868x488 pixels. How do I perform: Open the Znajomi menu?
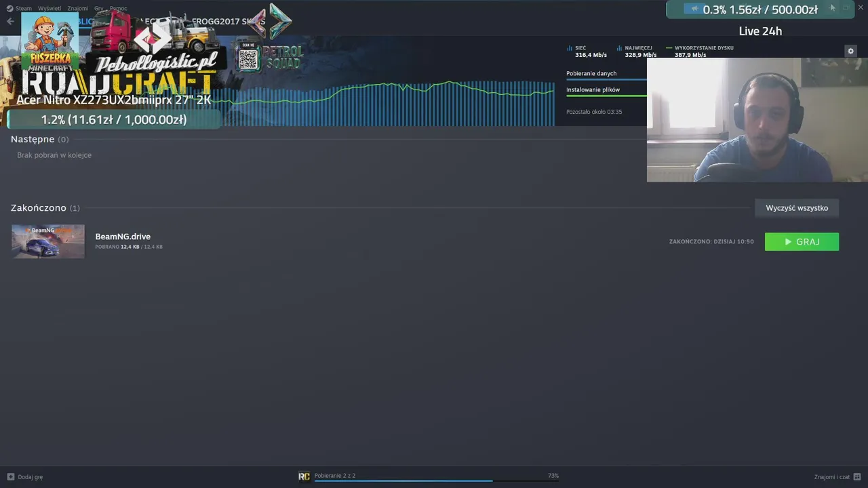tap(77, 9)
